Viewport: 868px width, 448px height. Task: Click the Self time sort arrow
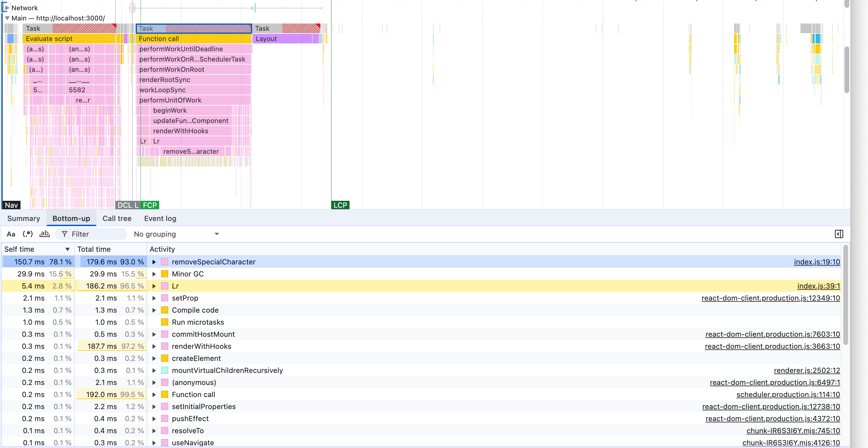pyautogui.click(x=67, y=249)
